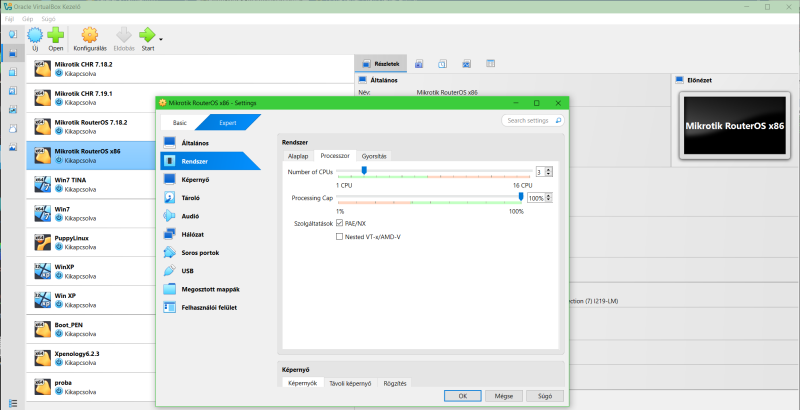
Task: Switch to the Rögzítés tab
Action: coord(395,383)
